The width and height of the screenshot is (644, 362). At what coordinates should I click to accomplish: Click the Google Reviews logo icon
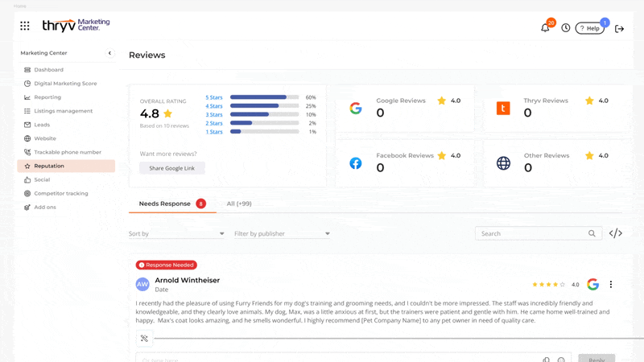(x=356, y=109)
